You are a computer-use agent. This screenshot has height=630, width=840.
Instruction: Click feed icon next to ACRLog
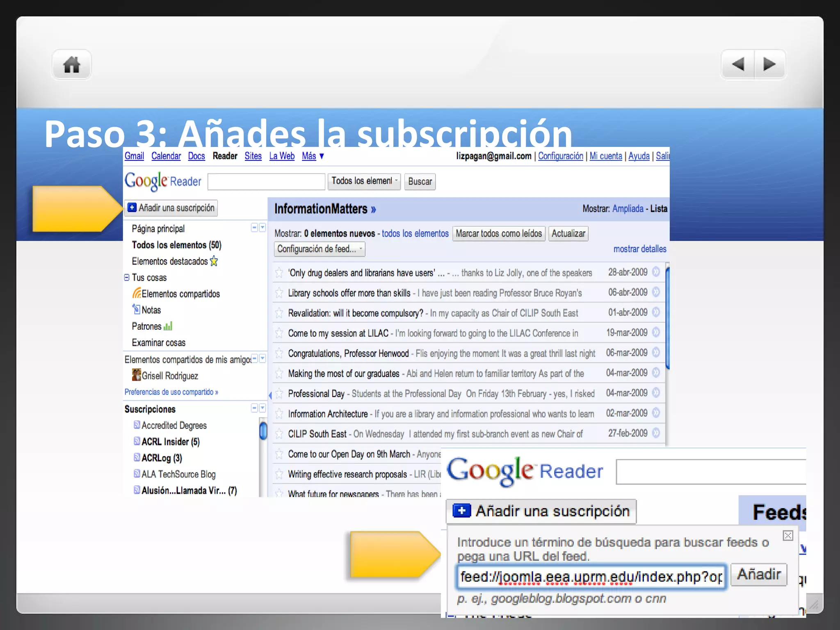pyautogui.click(x=137, y=457)
